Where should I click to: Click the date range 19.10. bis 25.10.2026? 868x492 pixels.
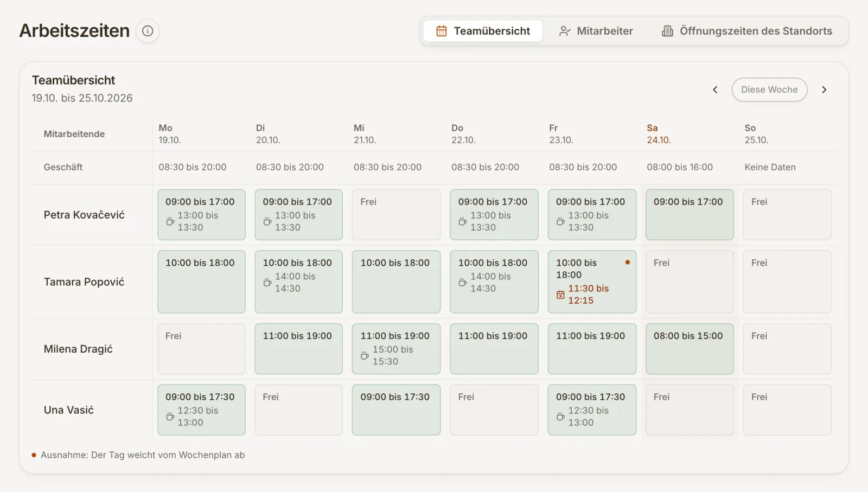pos(82,98)
